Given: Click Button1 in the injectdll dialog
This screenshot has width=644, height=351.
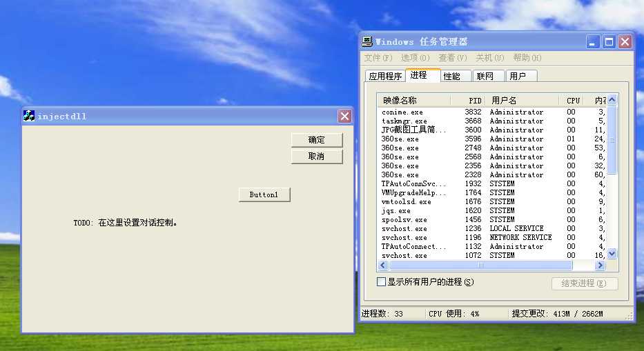Looking at the screenshot, I should click(264, 194).
